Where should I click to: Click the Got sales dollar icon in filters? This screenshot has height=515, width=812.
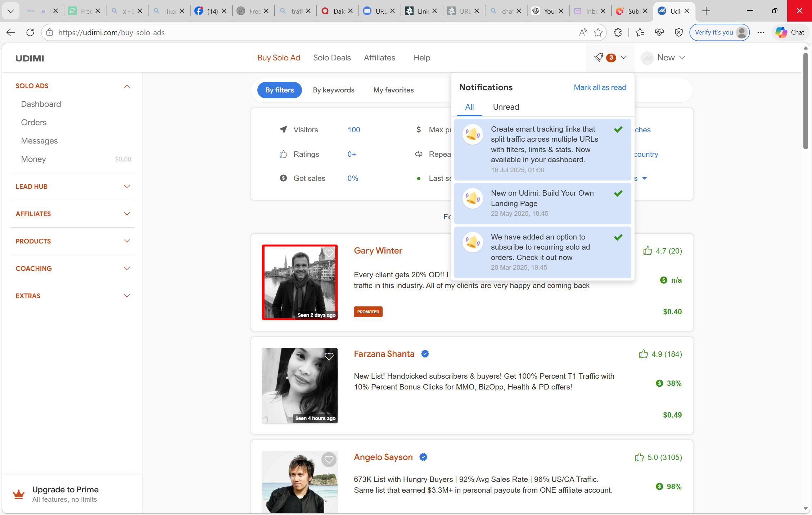[x=283, y=178]
